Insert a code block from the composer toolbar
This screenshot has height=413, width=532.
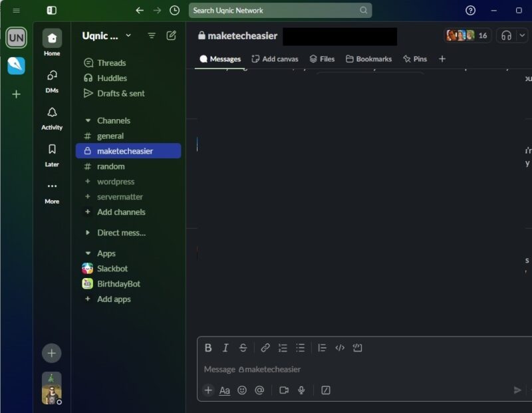click(x=340, y=347)
